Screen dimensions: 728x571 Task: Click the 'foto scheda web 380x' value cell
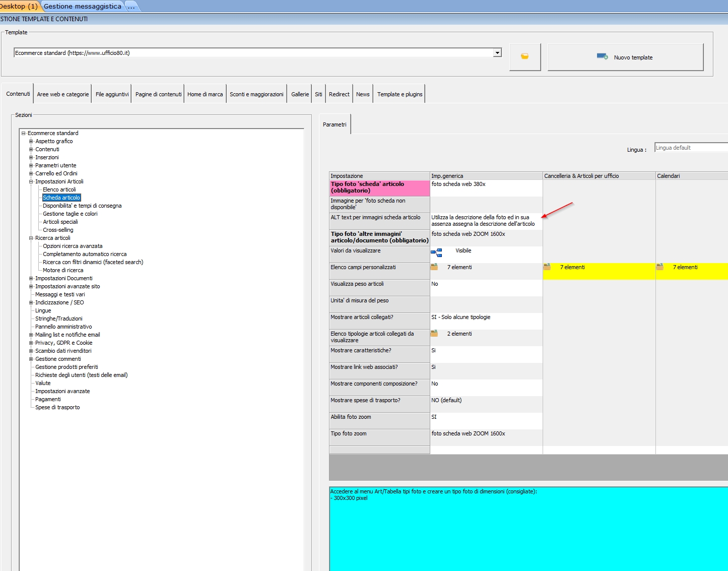click(x=486, y=188)
